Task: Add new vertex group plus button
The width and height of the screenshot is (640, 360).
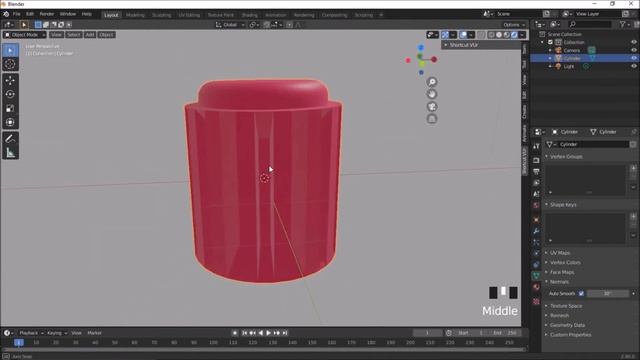Action: (x=633, y=168)
